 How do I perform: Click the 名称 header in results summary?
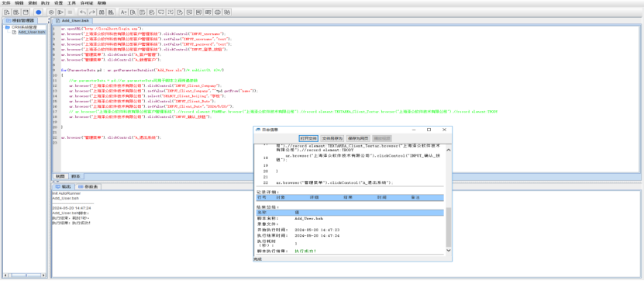pos(261,213)
